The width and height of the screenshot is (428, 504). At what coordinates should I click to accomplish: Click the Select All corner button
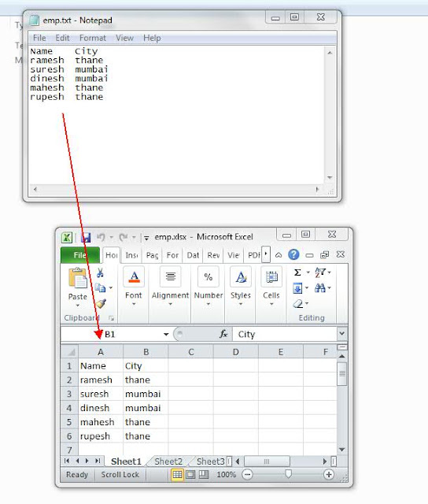pos(69,352)
